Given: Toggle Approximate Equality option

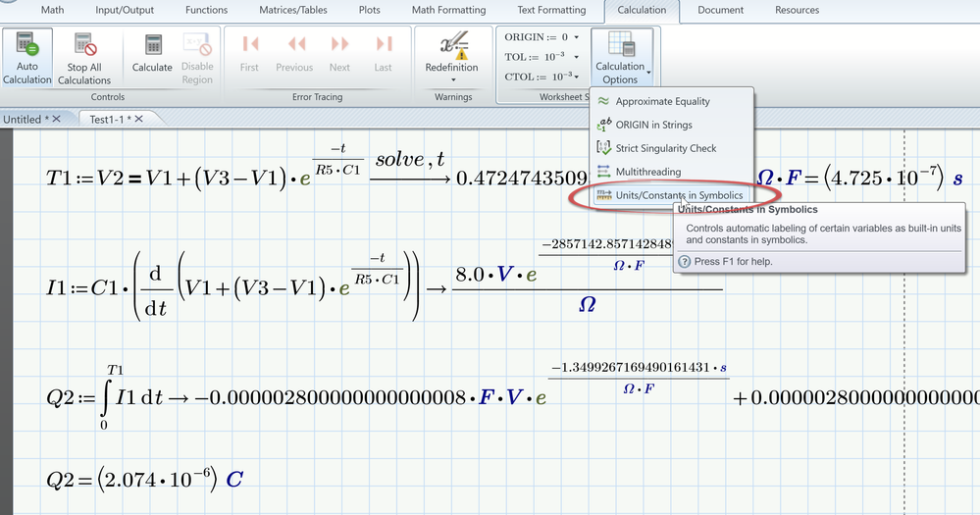Looking at the screenshot, I should pyautogui.click(x=662, y=101).
